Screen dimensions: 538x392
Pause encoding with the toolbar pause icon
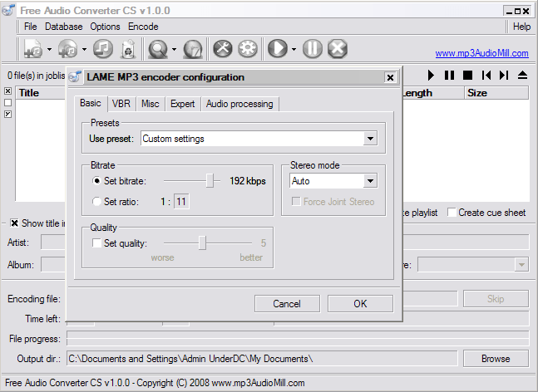tap(313, 49)
